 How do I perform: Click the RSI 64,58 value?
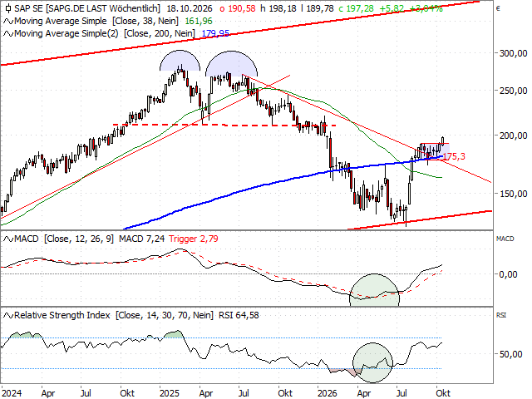[239, 316]
